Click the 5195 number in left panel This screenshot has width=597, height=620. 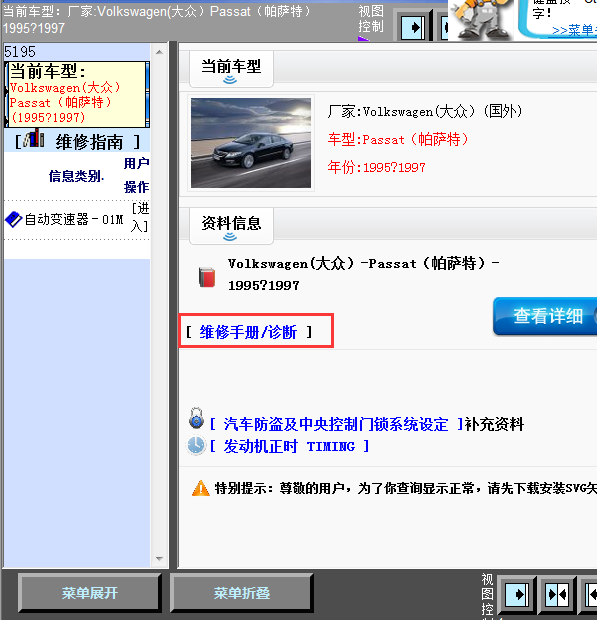click(20, 52)
